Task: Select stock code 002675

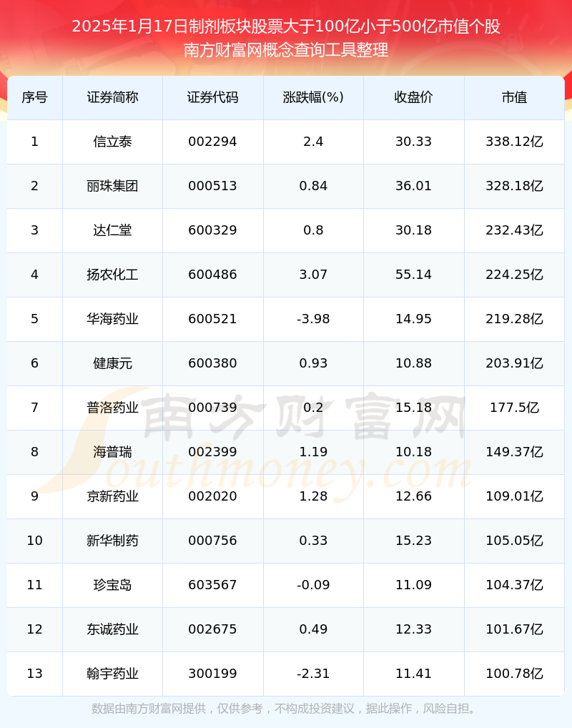Action: coord(212,629)
